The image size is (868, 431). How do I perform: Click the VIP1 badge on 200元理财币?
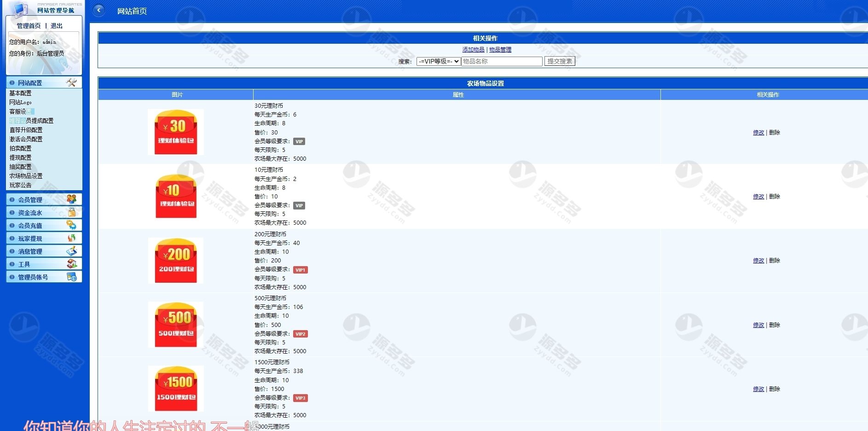pyautogui.click(x=300, y=270)
